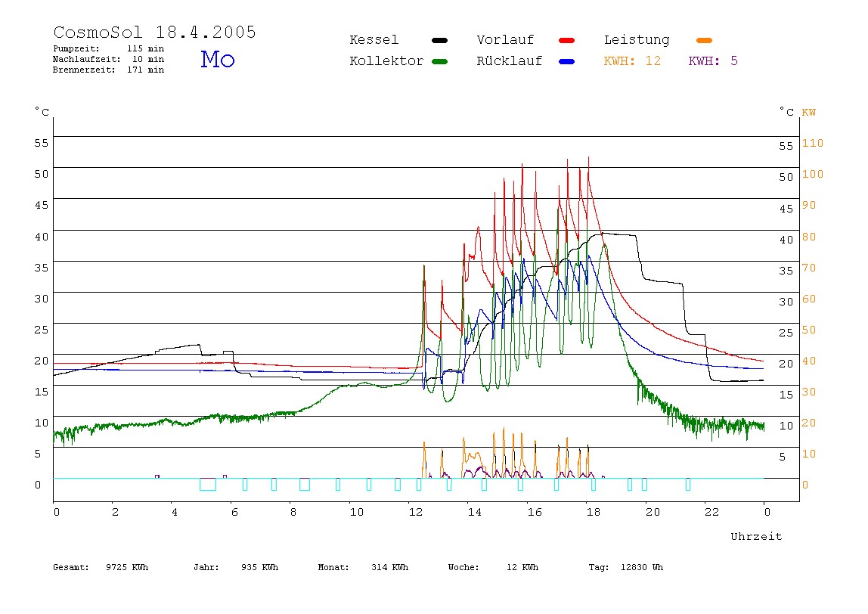Select the "Monat:" label

click(333, 567)
